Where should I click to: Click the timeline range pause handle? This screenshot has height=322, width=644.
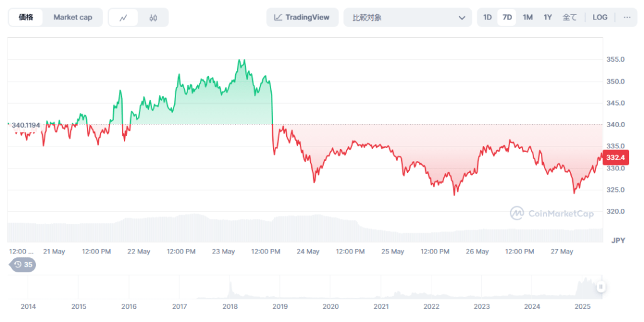tap(601, 287)
